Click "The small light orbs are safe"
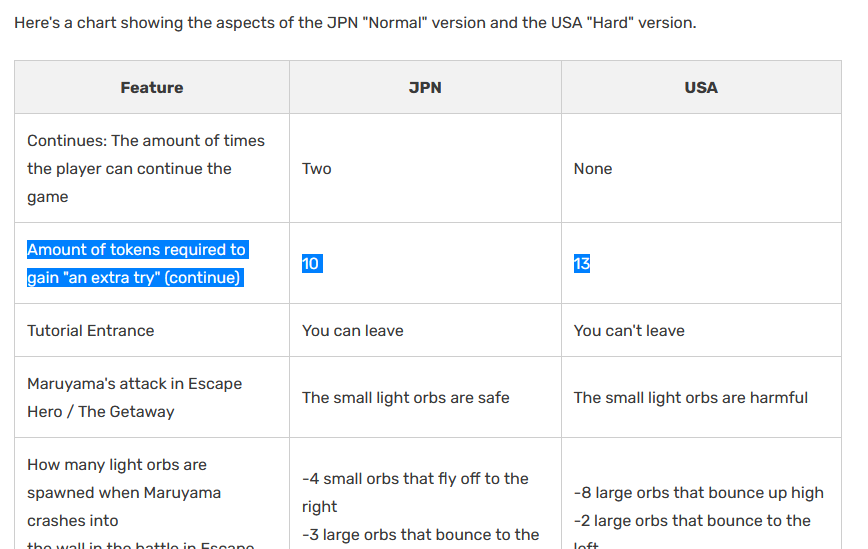The height and width of the screenshot is (549, 868). tap(406, 397)
